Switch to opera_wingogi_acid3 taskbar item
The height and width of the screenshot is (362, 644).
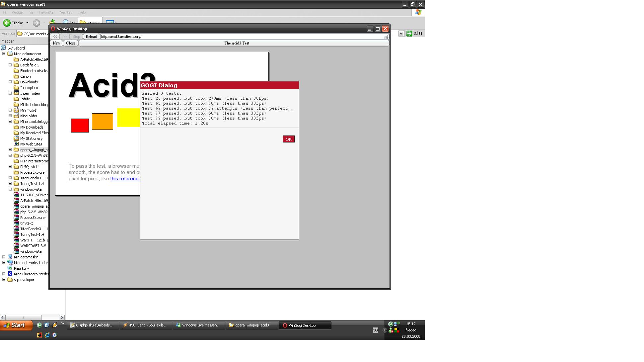(x=252, y=325)
